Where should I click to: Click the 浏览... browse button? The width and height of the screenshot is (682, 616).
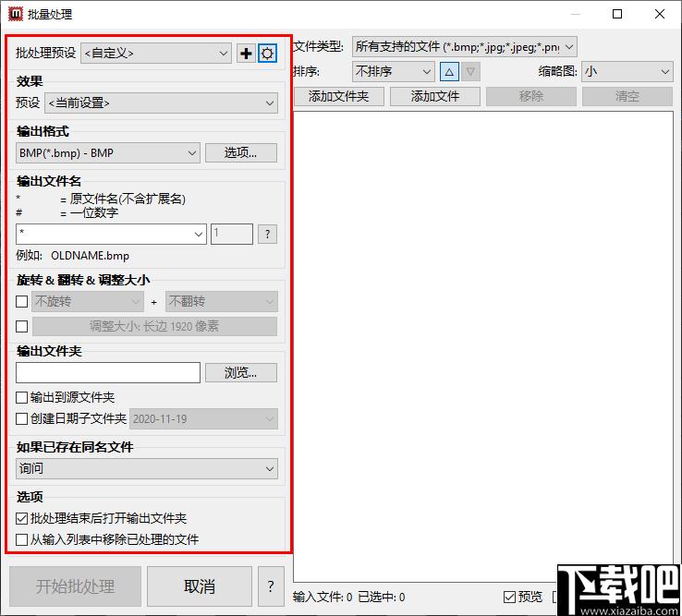tap(241, 373)
